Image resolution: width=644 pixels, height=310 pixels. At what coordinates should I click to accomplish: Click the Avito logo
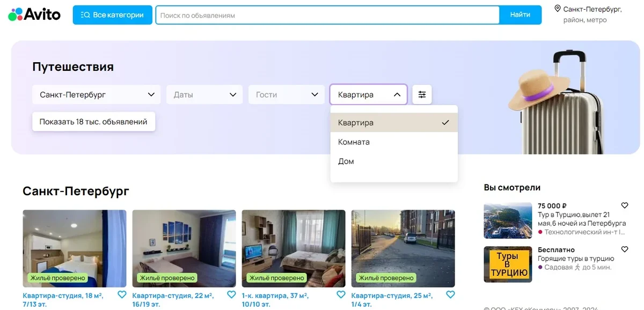pos(34,14)
